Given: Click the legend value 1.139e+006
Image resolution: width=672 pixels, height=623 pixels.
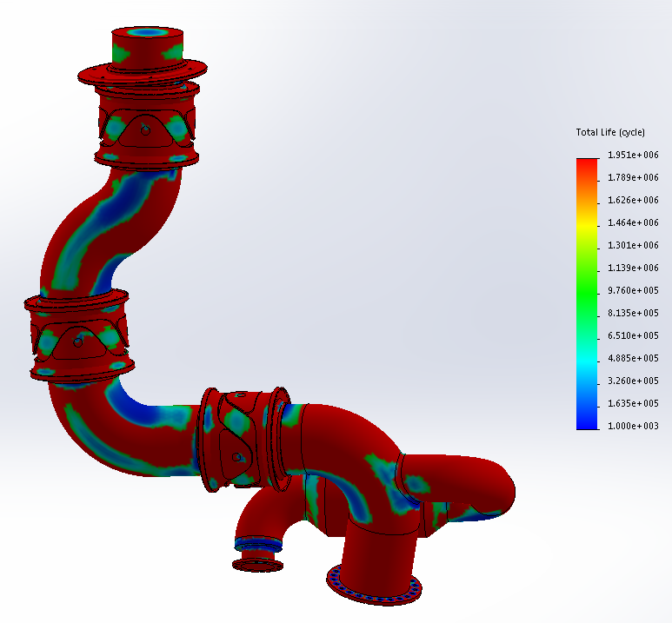Looking at the screenshot, I should (x=633, y=268).
